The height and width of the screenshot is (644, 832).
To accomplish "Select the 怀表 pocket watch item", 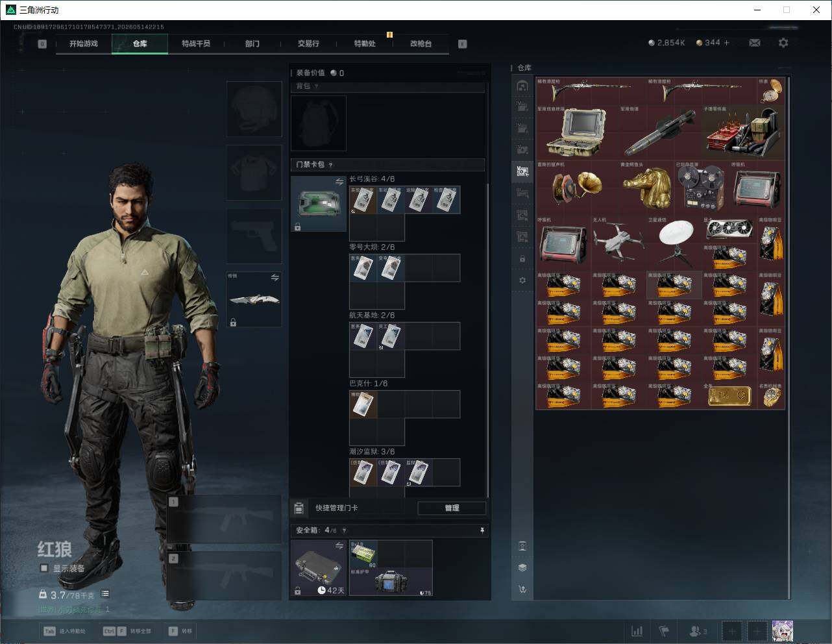I will (771, 91).
